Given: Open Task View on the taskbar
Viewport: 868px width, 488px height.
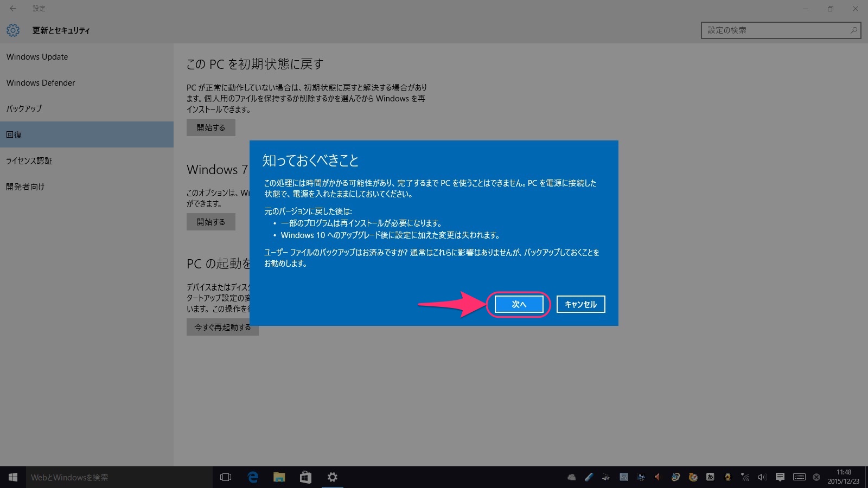Looking at the screenshot, I should tap(226, 477).
